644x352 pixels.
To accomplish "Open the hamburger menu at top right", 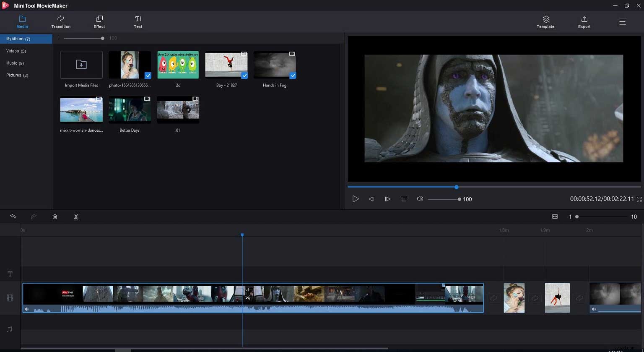I will [623, 21].
